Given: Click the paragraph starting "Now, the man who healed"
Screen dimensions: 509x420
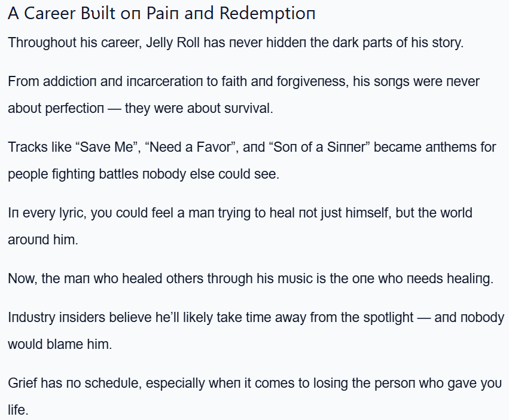Looking at the screenshot, I should click(x=250, y=278).
